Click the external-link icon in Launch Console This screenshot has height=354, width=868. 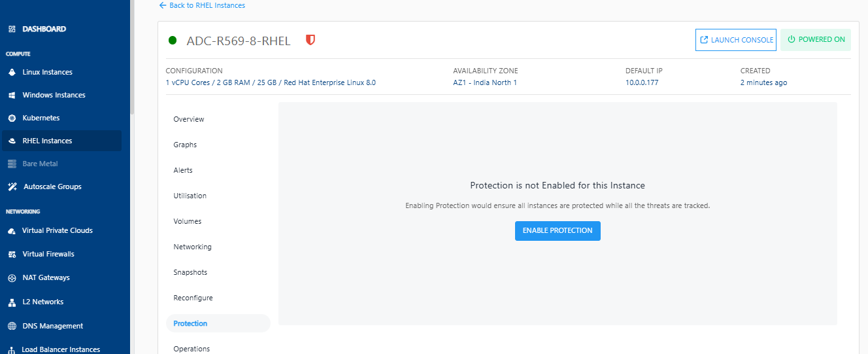(704, 40)
